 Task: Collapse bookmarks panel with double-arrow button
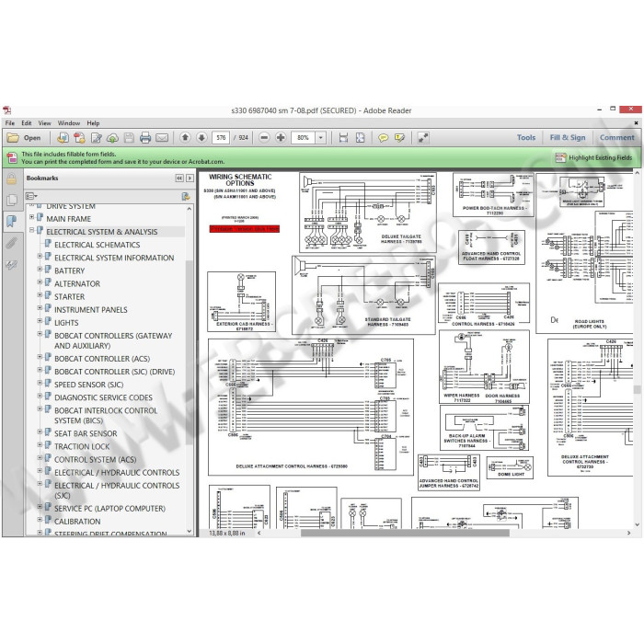pyautogui.click(x=179, y=178)
